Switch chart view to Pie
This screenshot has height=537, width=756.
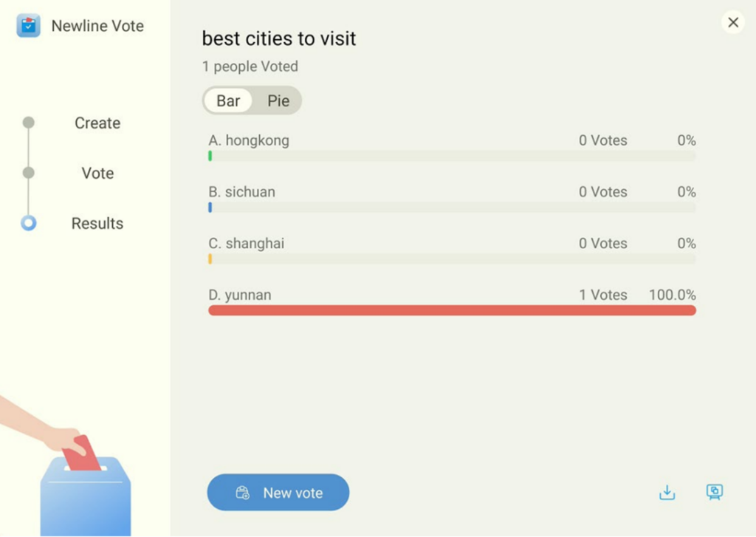click(x=278, y=101)
